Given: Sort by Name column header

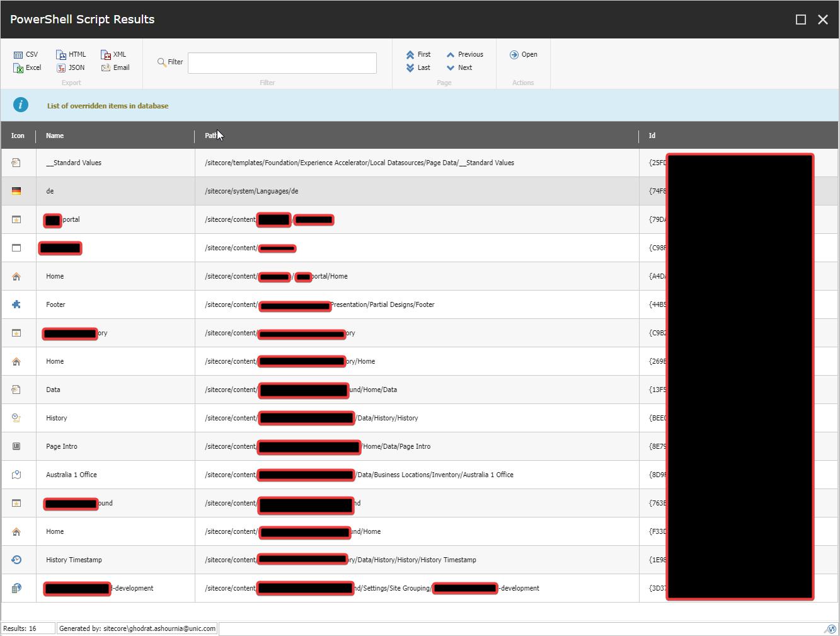Looking at the screenshot, I should point(55,136).
